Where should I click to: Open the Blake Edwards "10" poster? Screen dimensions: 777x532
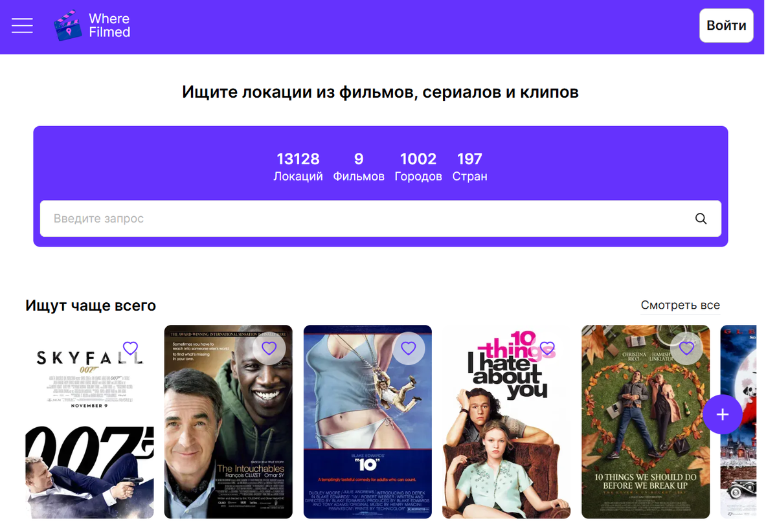(x=368, y=421)
